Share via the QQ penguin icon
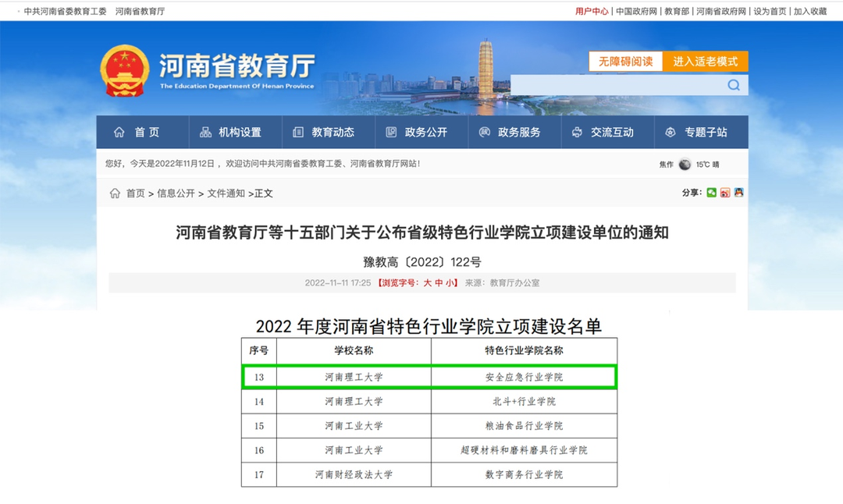Viewport: 843px width, 504px height. coord(738,193)
